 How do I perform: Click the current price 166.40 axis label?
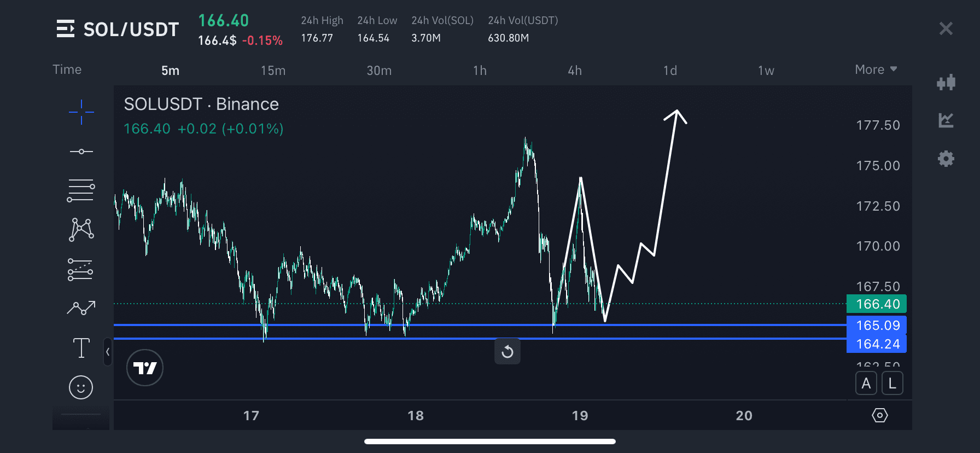877,304
